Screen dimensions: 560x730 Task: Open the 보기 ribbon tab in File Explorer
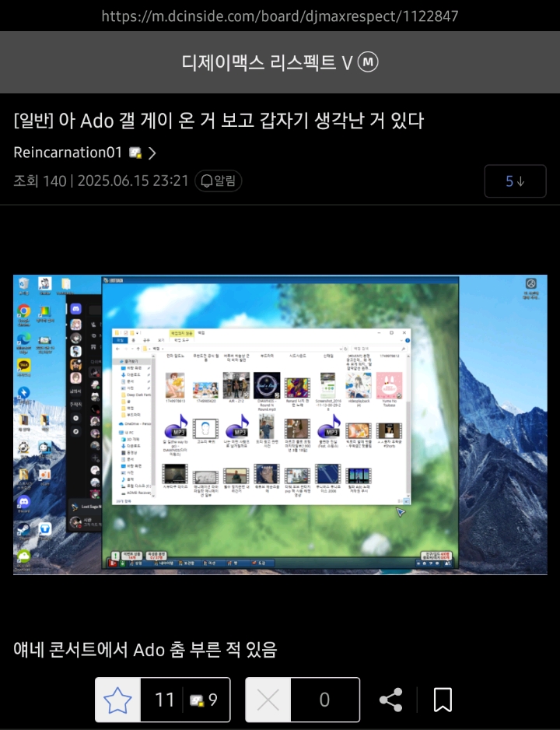pyautogui.click(x=161, y=340)
